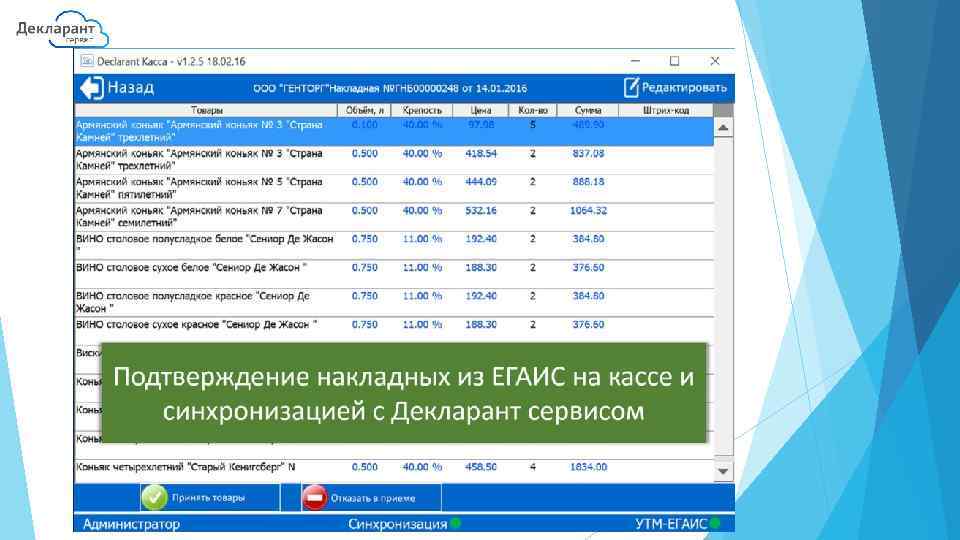Click the sum value 837.08
The height and width of the screenshot is (540, 960).
tap(588, 153)
